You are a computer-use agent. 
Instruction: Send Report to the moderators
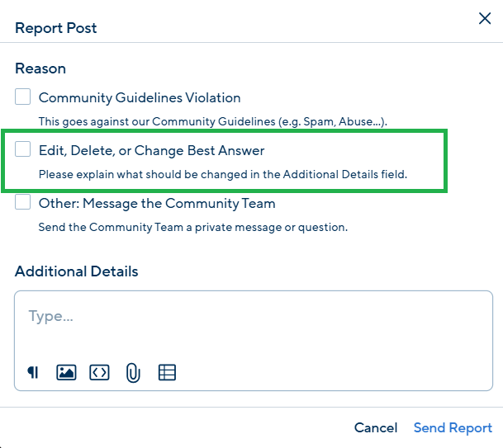[x=453, y=428]
